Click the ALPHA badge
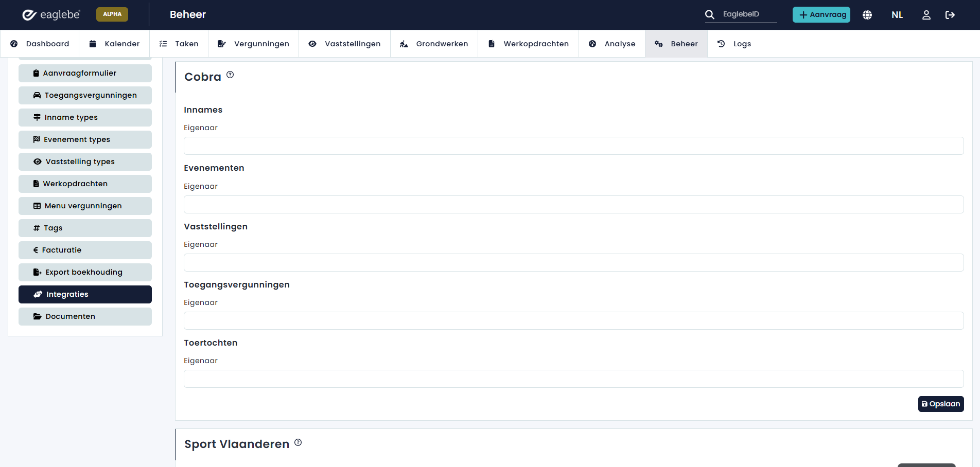980x467 pixels. coord(112,14)
